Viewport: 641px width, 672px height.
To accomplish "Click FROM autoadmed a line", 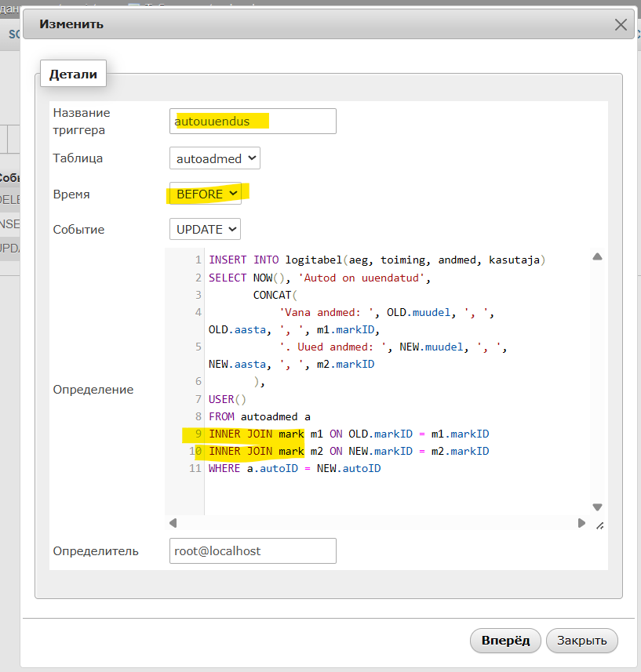I will pyautogui.click(x=260, y=416).
